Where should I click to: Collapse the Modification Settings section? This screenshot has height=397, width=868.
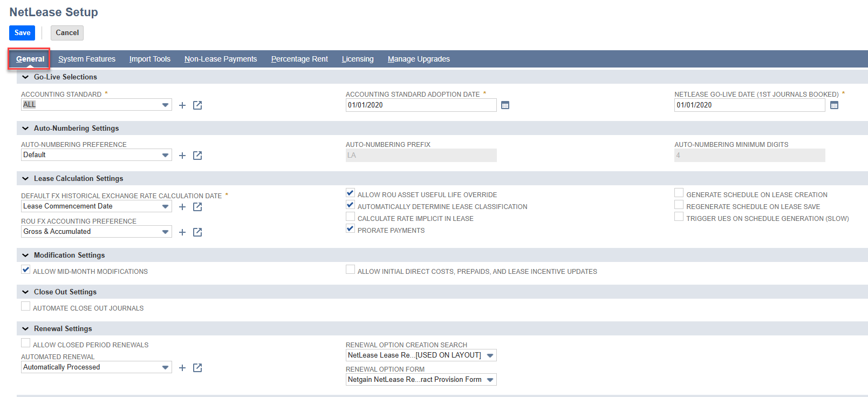tap(25, 255)
